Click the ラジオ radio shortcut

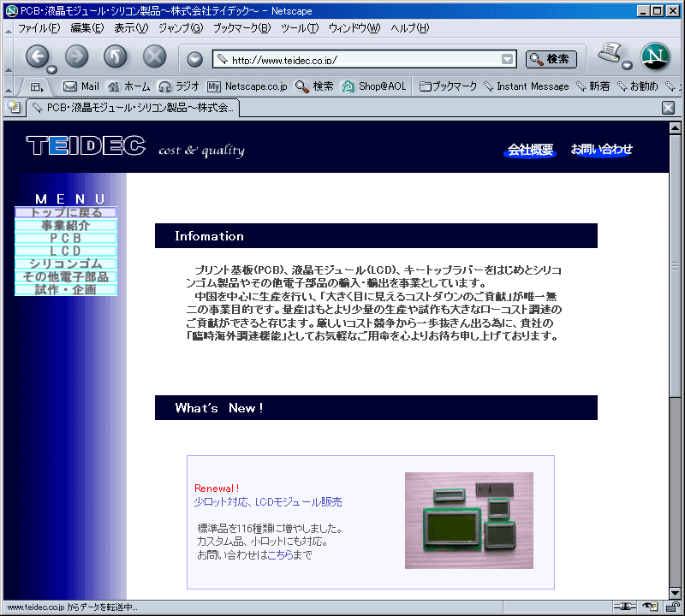click(179, 86)
